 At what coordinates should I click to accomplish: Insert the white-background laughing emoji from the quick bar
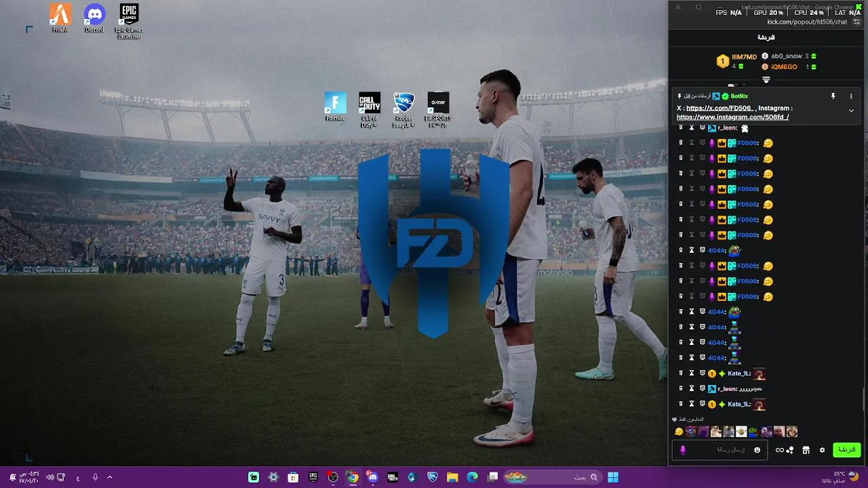click(x=741, y=432)
